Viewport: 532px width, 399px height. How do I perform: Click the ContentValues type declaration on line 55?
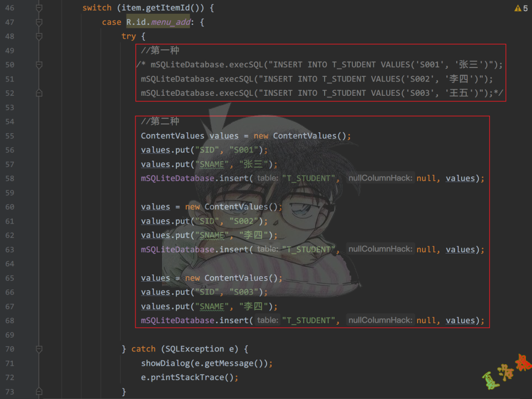point(173,136)
